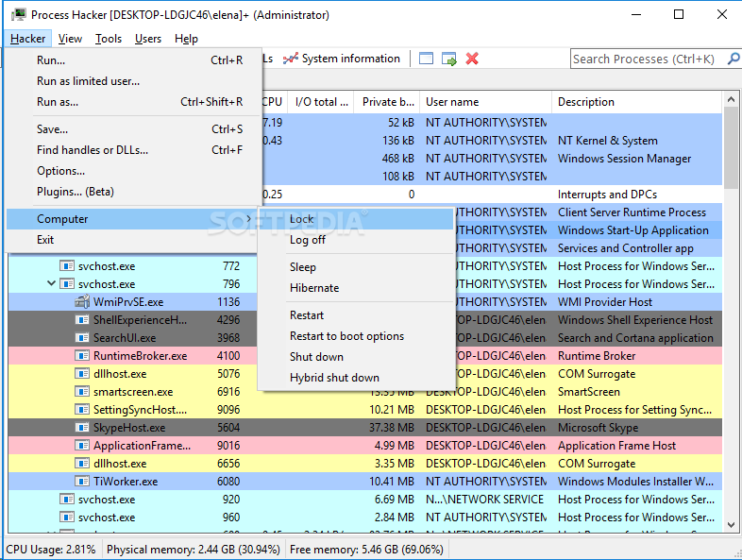Click the find window toolbar icon
742x560 pixels.
pyautogui.click(x=426, y=59)
